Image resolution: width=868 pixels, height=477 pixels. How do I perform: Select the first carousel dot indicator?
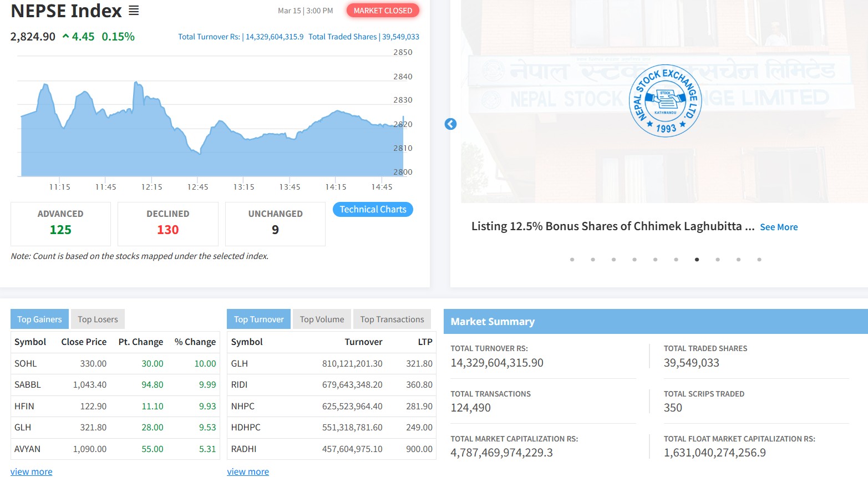coord(572,260)
